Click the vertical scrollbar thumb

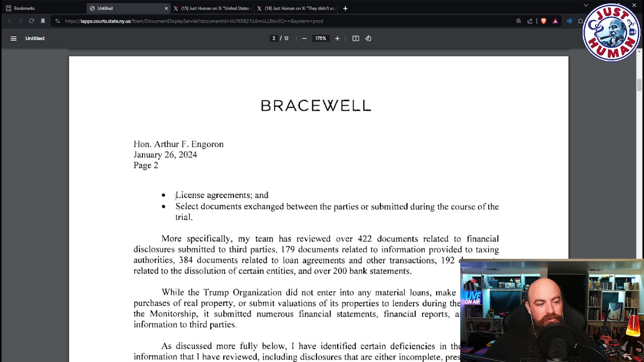pos(639,85)
